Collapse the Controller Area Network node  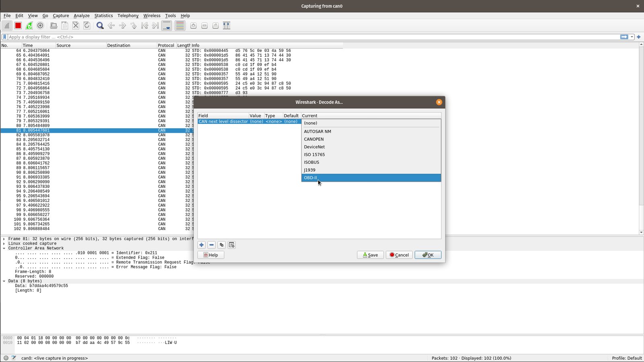pyautogui.click(x=4, y=248)
